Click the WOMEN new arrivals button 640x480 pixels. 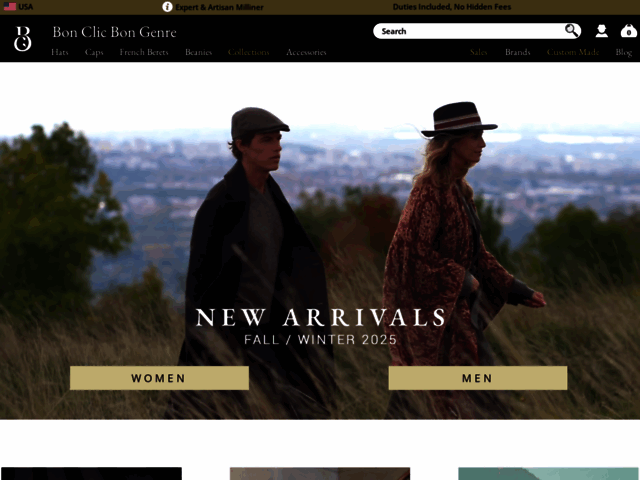[159, 378]
